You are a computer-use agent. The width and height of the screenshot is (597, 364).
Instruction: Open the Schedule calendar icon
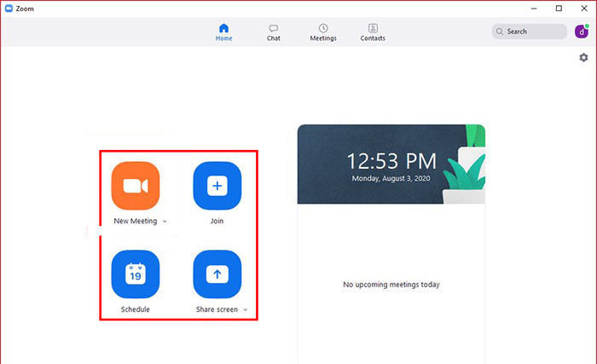[136, 274]
